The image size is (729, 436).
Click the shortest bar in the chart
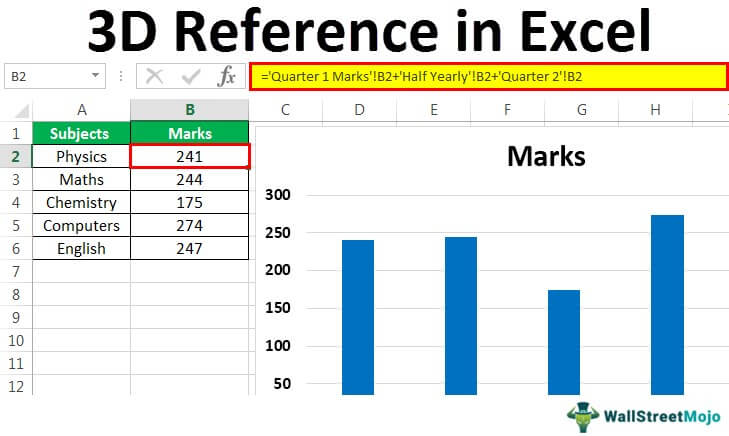coord(564,341)
